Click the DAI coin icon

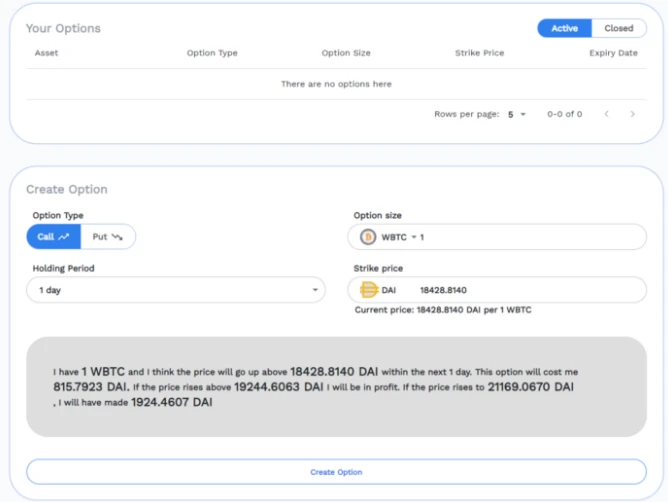[368, 290]
